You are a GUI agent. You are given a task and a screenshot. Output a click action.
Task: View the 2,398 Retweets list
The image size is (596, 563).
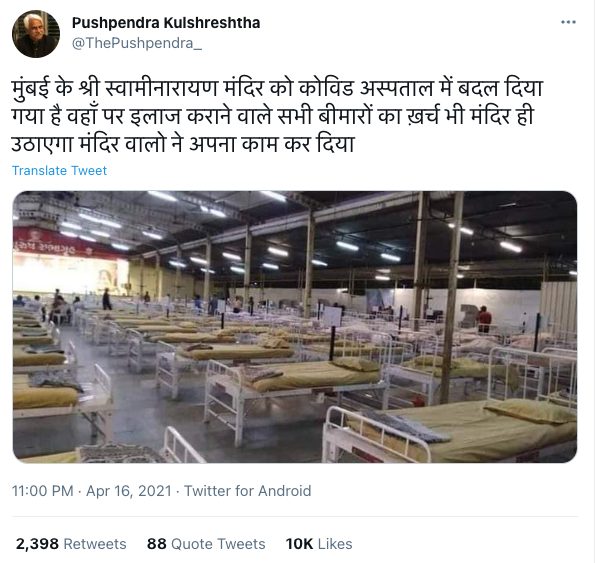click(x=71, y=544)
